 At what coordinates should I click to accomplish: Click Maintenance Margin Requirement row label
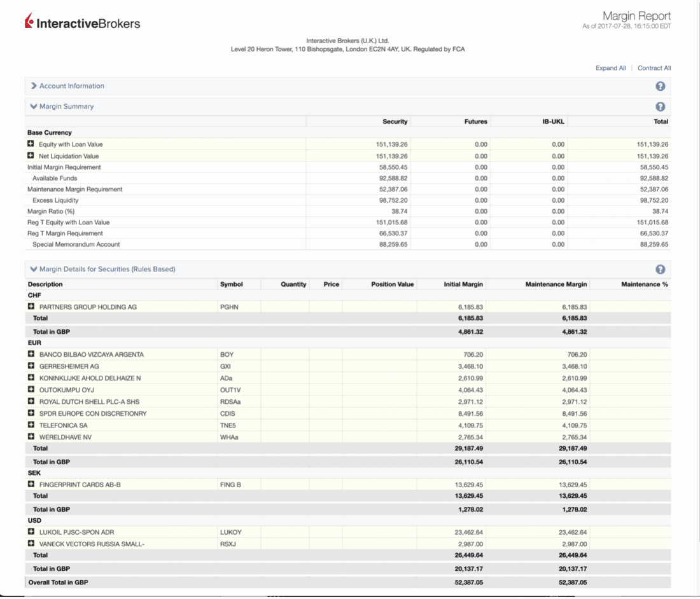click(x=74, y=189)
